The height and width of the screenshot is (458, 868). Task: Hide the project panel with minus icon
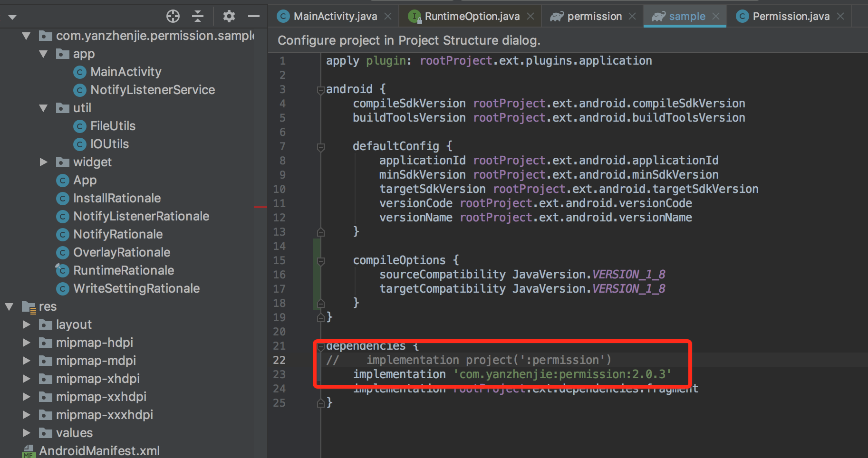(x=254, y=16)
